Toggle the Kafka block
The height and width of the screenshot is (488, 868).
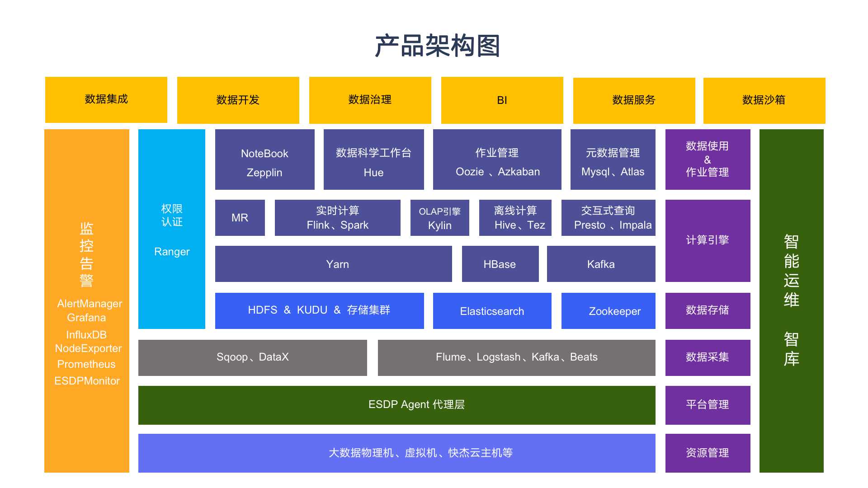pyautogui.click(x=601, y=264)
